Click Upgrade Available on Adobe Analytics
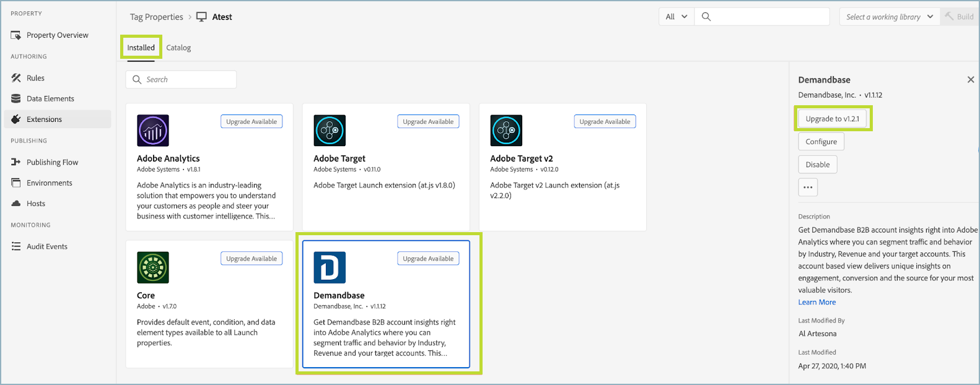Image resolution: width=980 pixels, height=385 pixels. click(x=252, y=122)
